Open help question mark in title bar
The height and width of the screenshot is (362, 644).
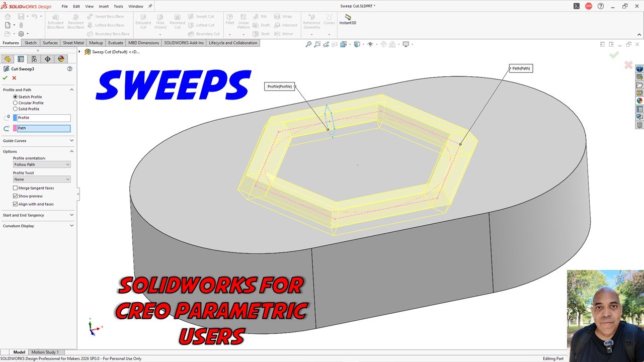601,6
